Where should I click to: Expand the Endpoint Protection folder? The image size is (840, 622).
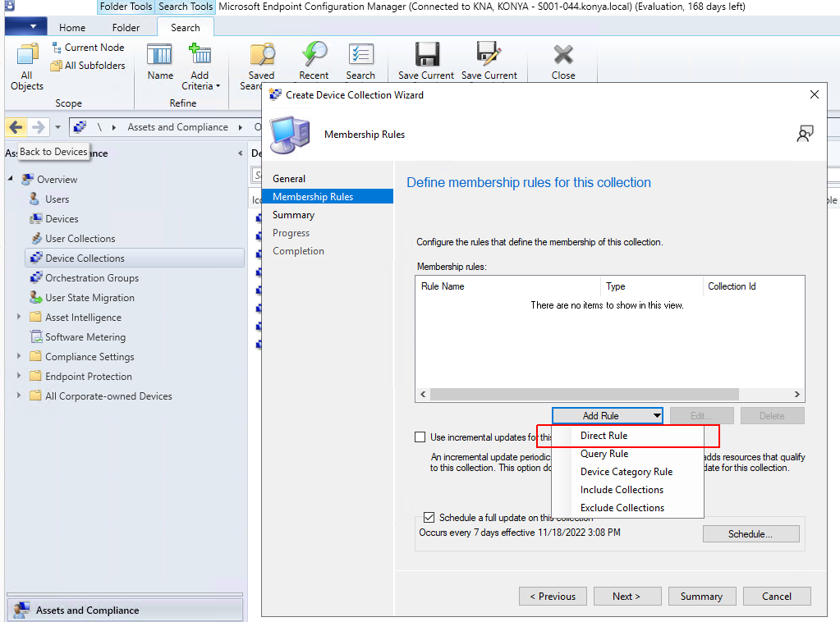pyautogui.click(x=19, y=376)
